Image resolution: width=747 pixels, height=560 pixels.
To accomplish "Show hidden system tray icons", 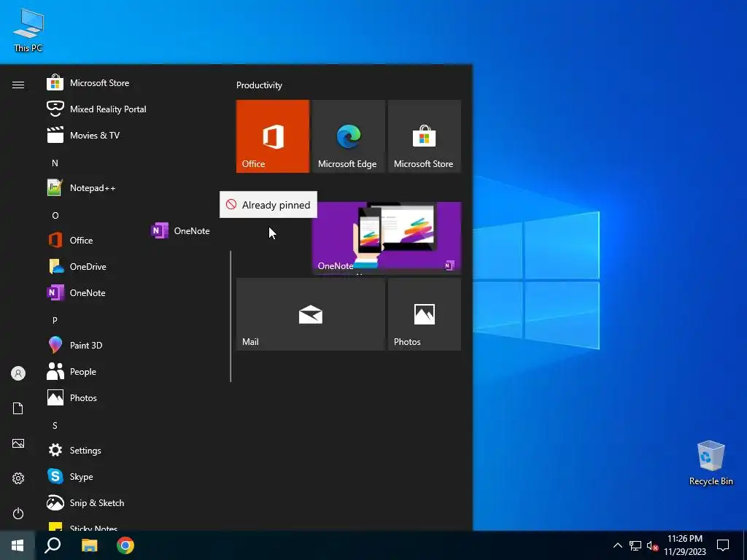I will click(x=617, y=545).
